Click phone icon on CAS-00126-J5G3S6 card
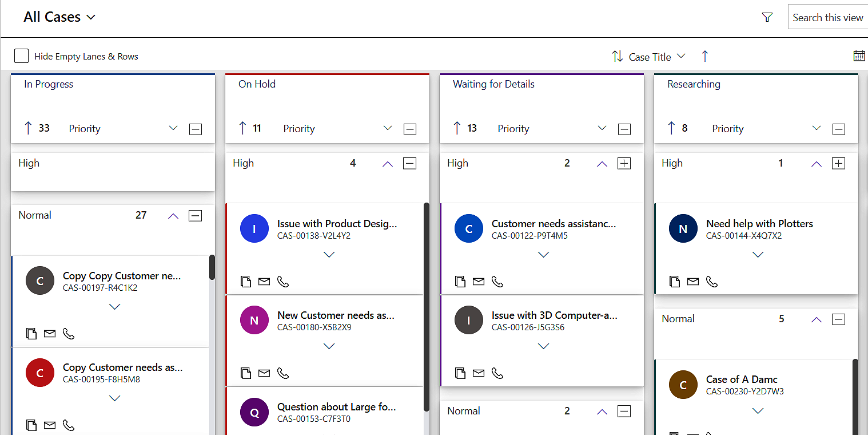This screenshot has height=435, width=868. click(497, 373)
